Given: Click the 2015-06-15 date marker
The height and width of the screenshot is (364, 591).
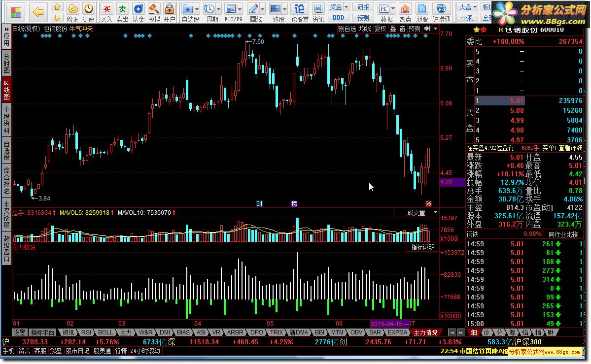Looking at the screenshot, I should 390,324.
